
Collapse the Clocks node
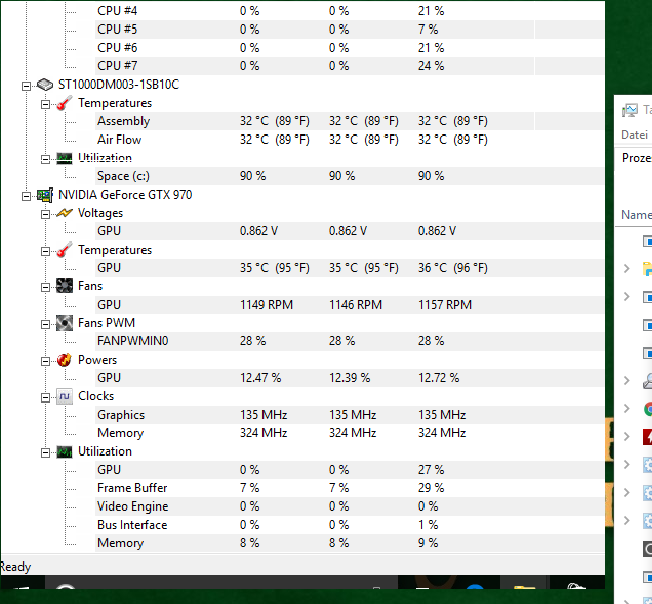(45, 398)
